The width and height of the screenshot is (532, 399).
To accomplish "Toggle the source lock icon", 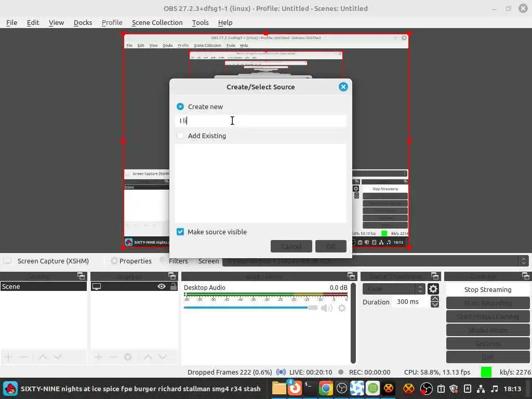I will 174,286.
